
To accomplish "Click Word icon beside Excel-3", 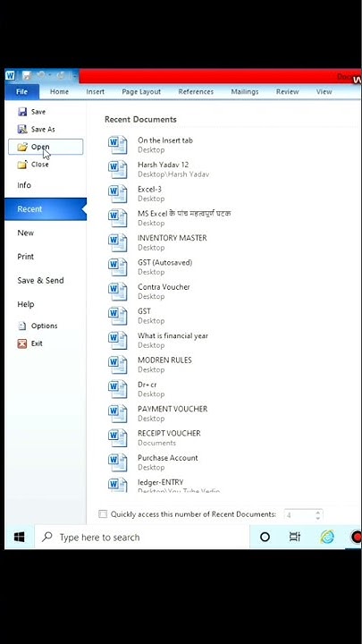I will click(118, 194).
